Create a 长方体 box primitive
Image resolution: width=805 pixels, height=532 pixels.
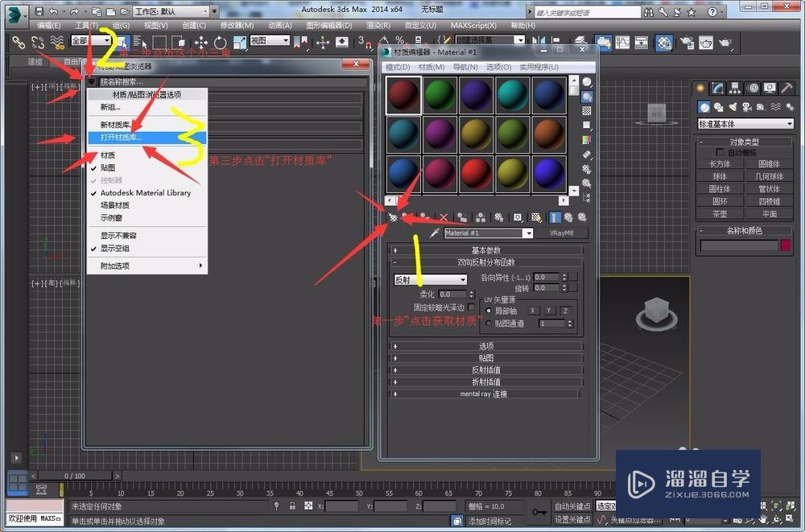[x=719, y=164]
